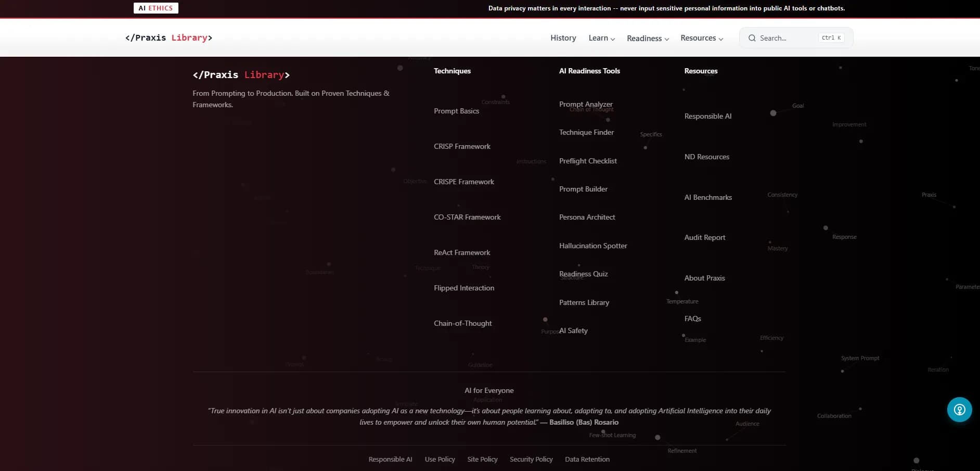Open the Praxis Library header logo
The image size is (980, 471).
pos(169,37)
